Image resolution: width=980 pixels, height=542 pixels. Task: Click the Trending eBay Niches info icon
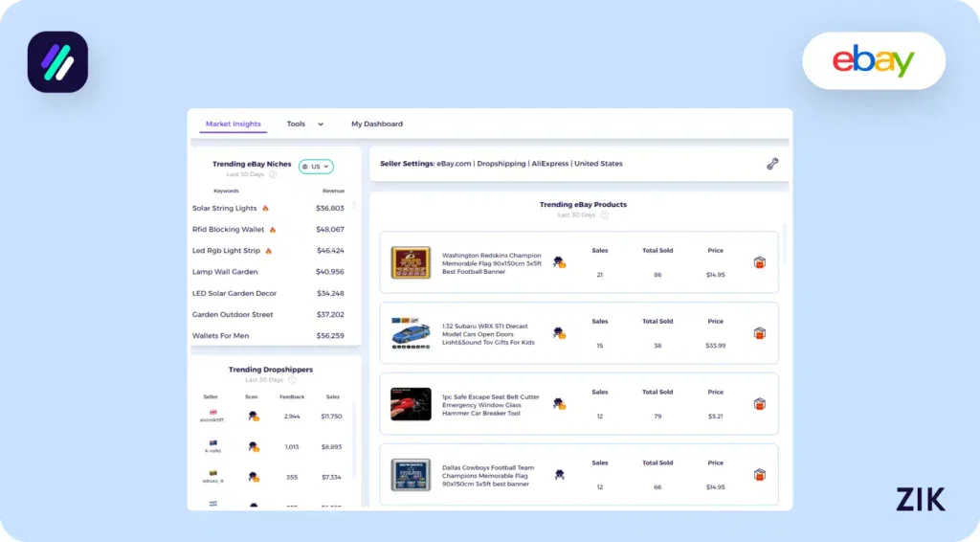[x=273, y=174]
